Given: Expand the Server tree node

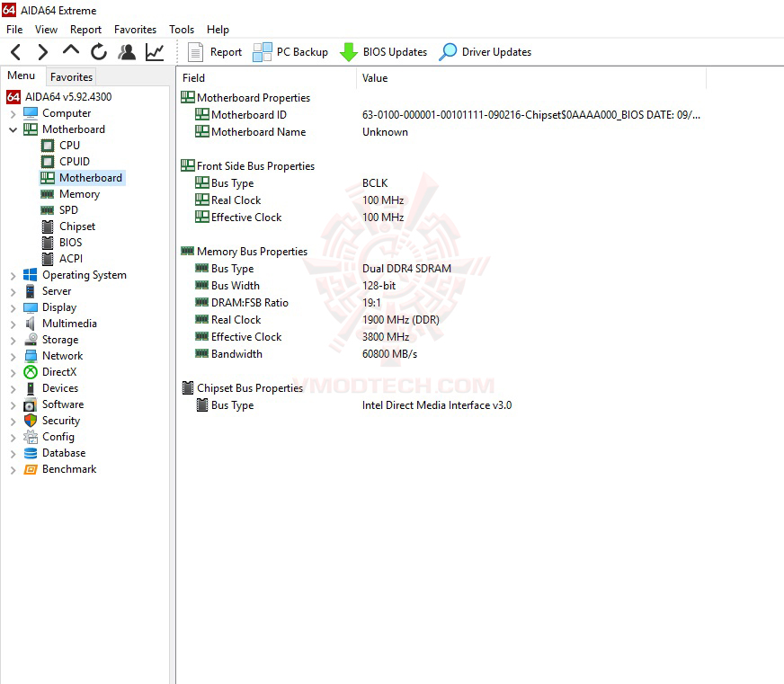Looking at the screenshot, I should pos(13,291).
